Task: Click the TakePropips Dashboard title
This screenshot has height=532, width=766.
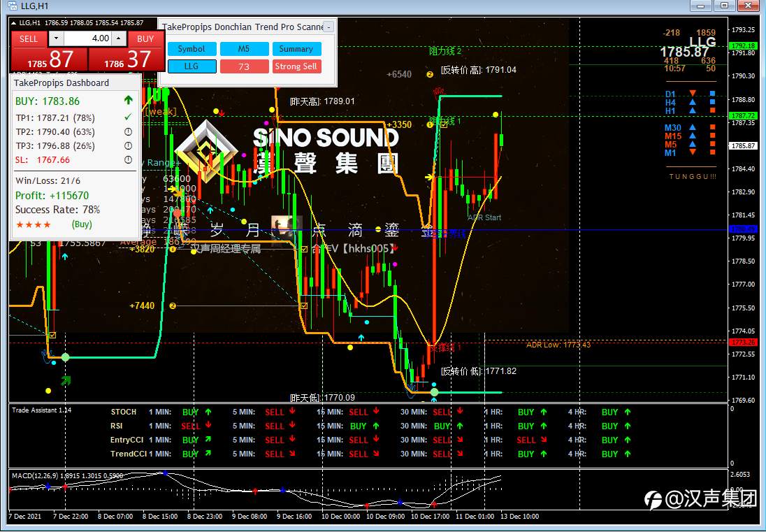Action: tap(62, 83)
